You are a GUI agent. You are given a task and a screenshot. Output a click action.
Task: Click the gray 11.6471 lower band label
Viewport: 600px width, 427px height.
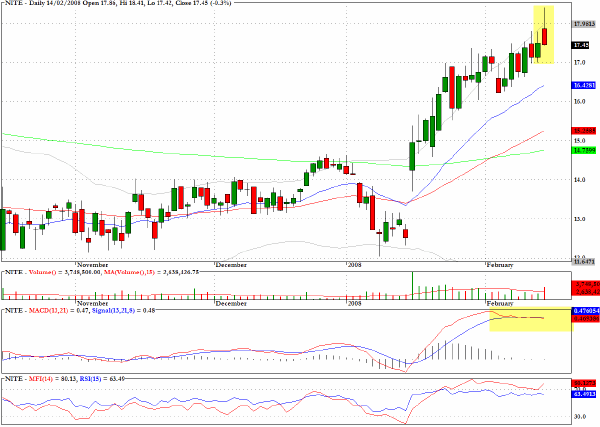[584, 262]
